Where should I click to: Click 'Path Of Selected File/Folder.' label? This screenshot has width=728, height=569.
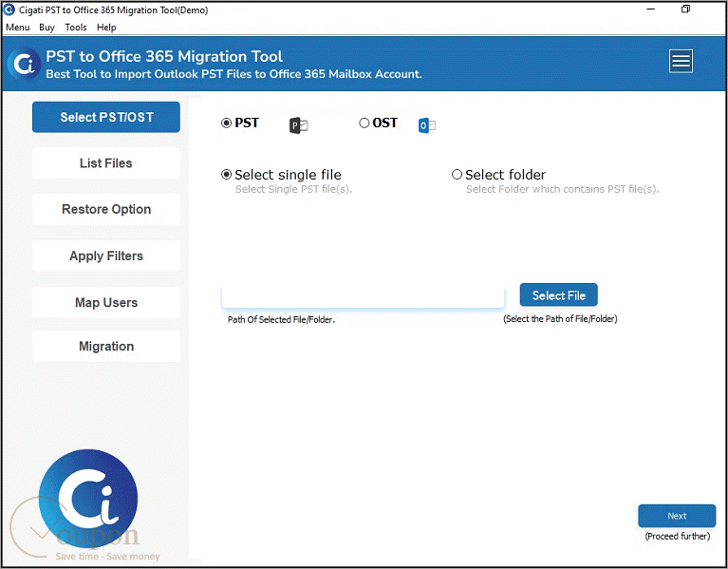coord(281,319)
